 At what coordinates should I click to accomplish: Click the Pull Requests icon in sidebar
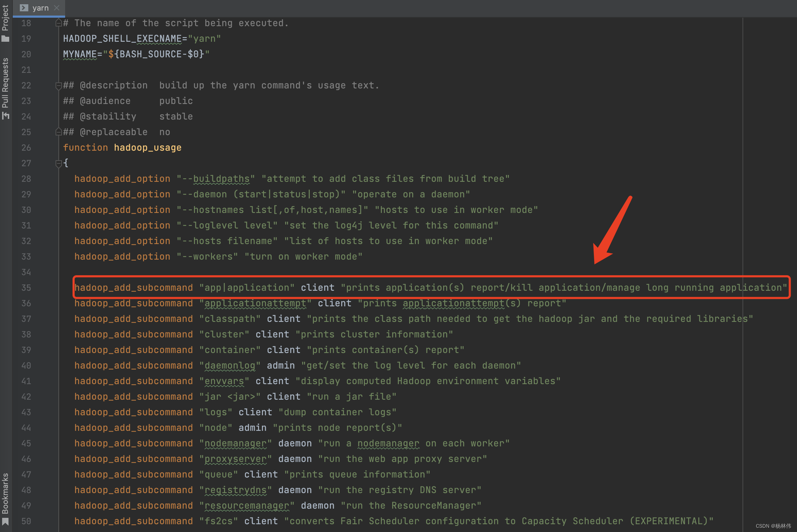tap(5, 116)
